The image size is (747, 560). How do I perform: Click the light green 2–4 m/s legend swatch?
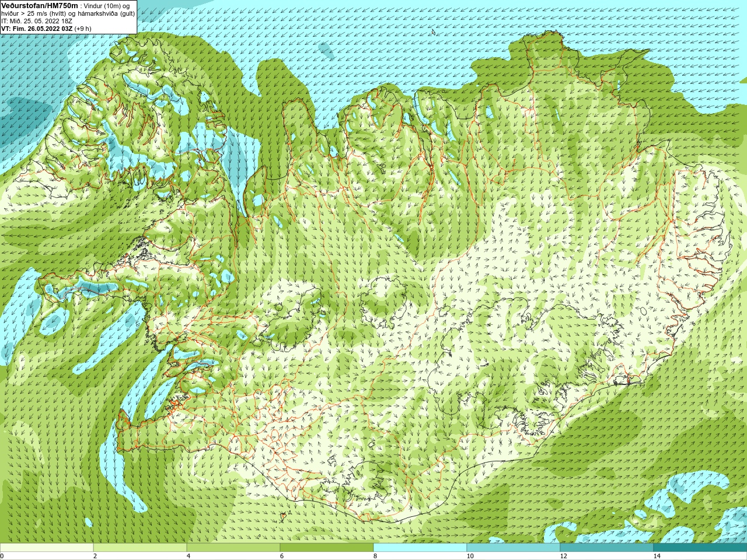tap(140, 548)
